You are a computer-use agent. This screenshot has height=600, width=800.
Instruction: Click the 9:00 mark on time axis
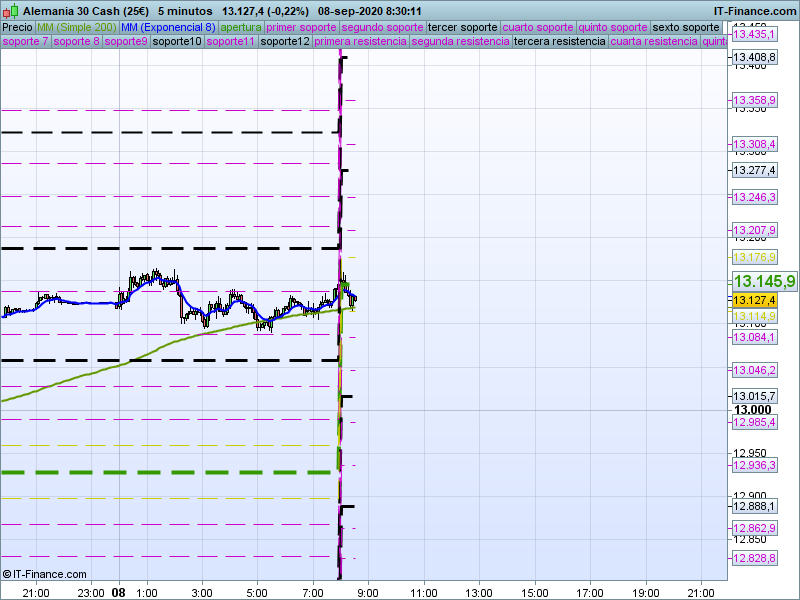coord(367,592)
